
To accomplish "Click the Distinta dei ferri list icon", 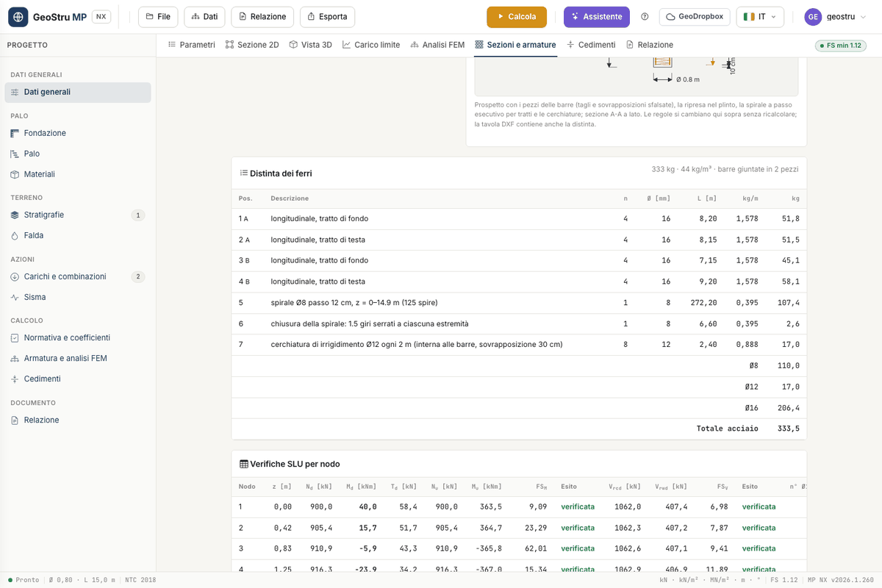I will [244, 173].
